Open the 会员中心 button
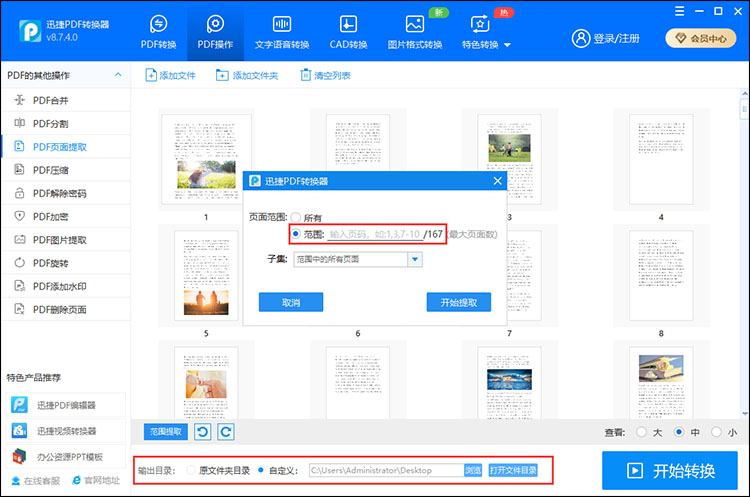This screenshot has width=750, height=497. [x=701, y=38]
